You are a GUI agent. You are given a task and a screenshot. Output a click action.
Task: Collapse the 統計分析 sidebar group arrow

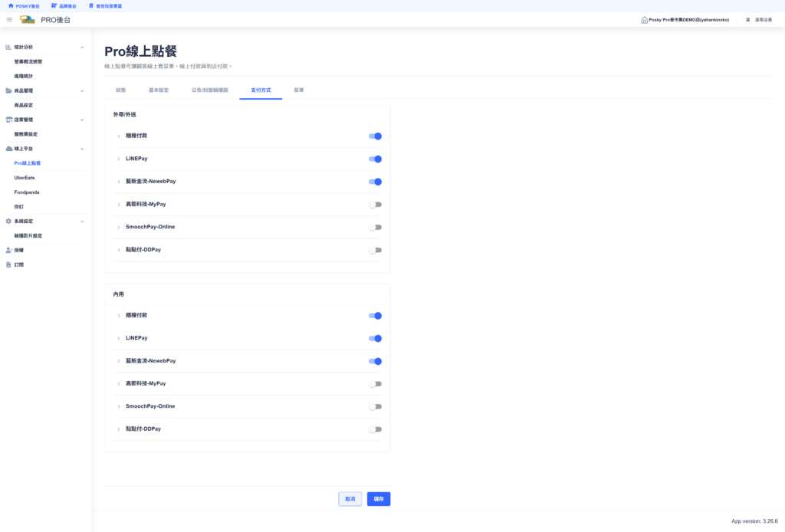tap(82, 48)
